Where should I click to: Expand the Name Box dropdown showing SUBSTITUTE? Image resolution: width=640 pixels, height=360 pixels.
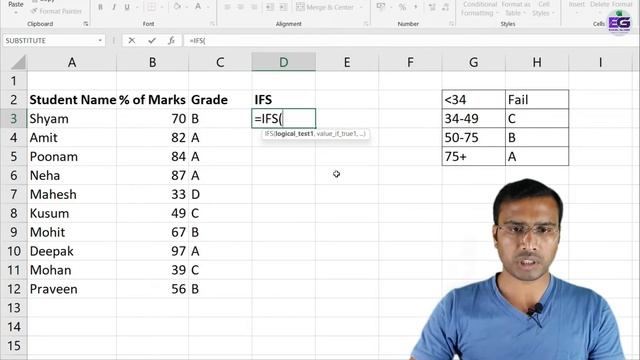(100, 40)
